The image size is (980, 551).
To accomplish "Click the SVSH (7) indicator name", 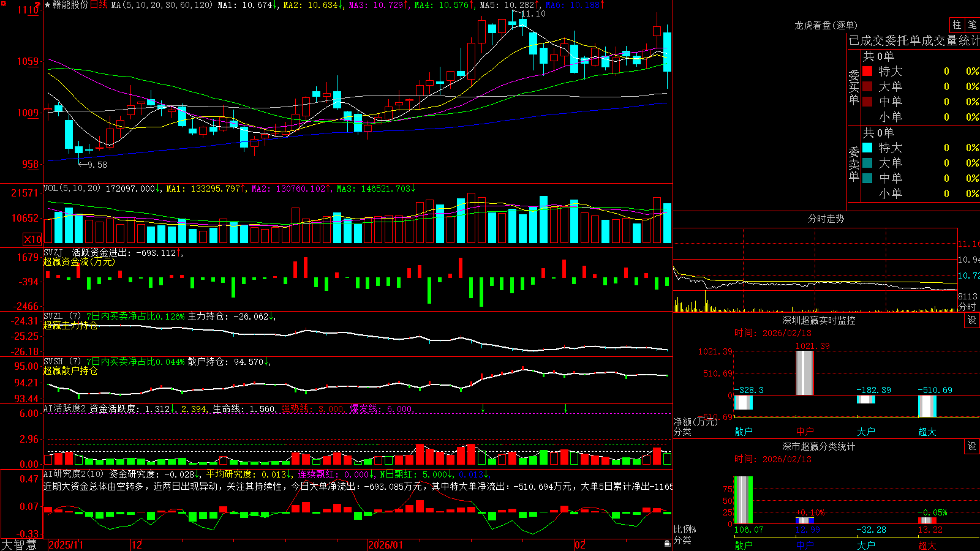I will coord(62,362).
